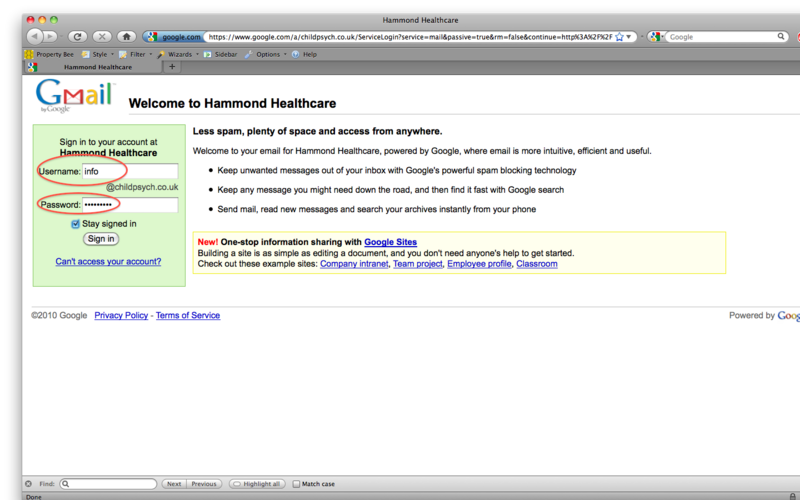Click the Sign in button
800x500 pixels.
pos(101,239)
